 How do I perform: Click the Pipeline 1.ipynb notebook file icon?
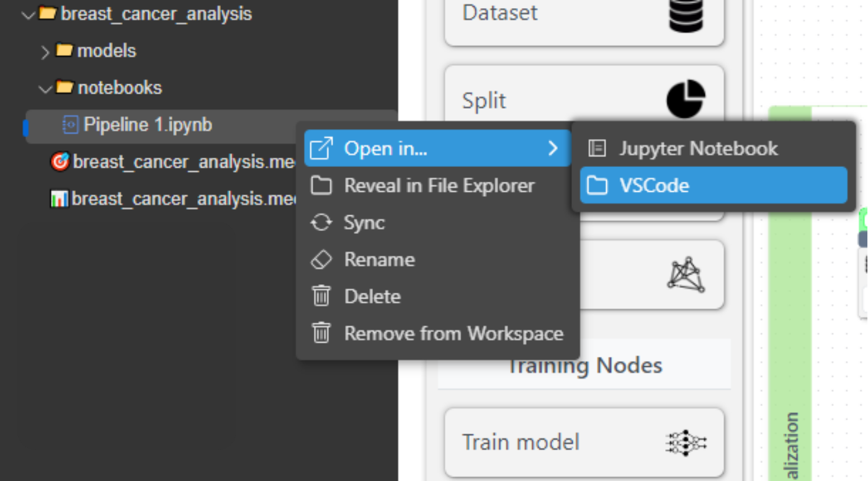pos(71,125)
